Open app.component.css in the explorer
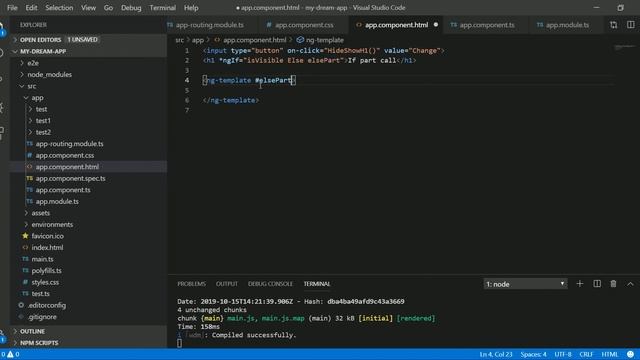This screenshot has height=360, width=640. [x=88, y=155]
